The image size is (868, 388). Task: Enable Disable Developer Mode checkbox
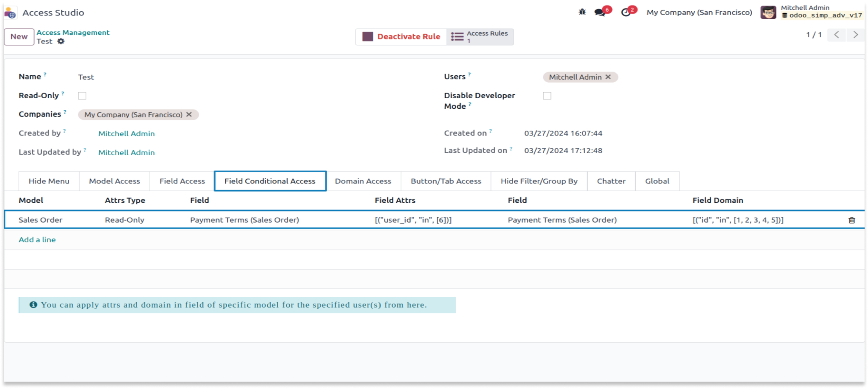(547, 96)
